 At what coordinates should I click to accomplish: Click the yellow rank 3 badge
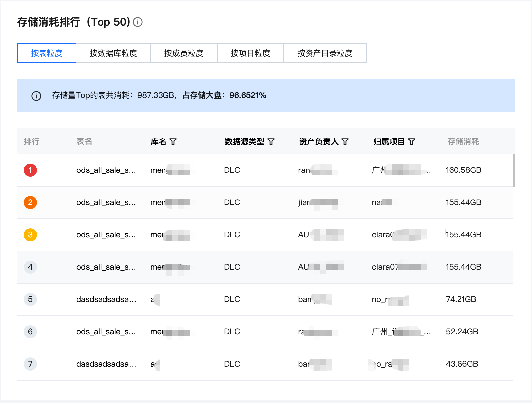30,235
